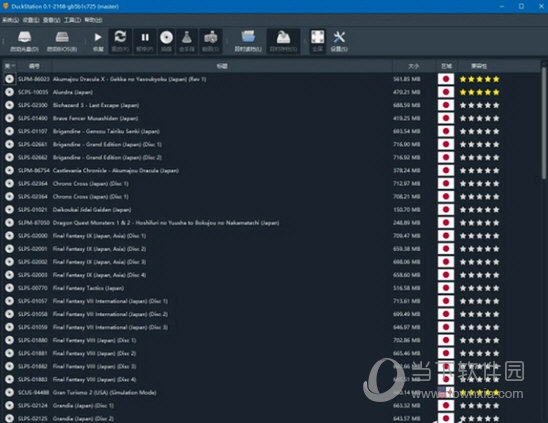Click the 561.85 MB size cell

(x=407, y=79)
